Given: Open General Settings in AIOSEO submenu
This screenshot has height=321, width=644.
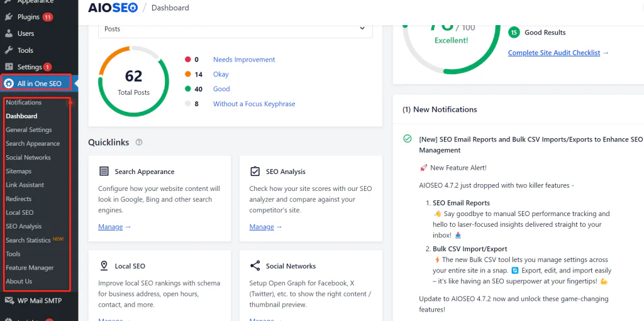Looking at the screenshot, I should pos(29,130).
